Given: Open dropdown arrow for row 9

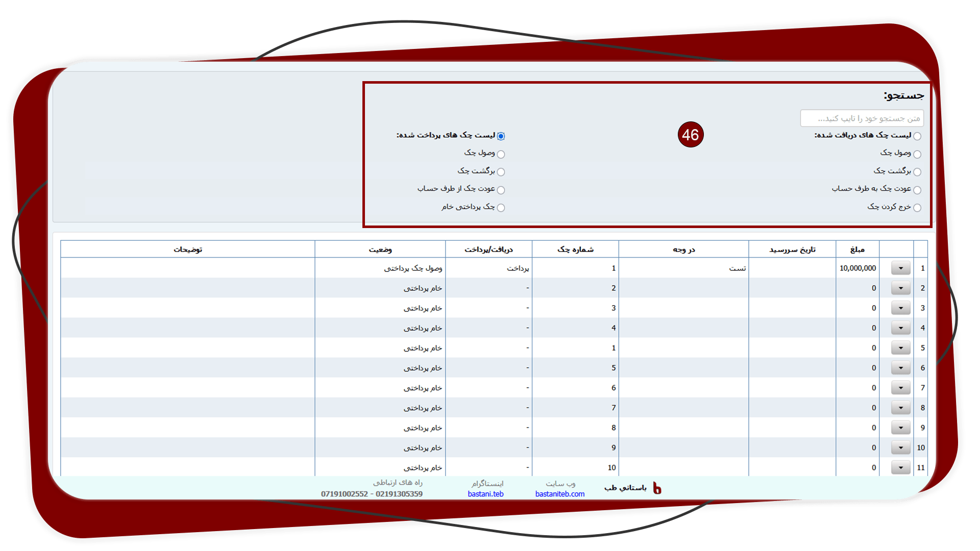Looking at the screenshot, I should click(x=901, y=428).
